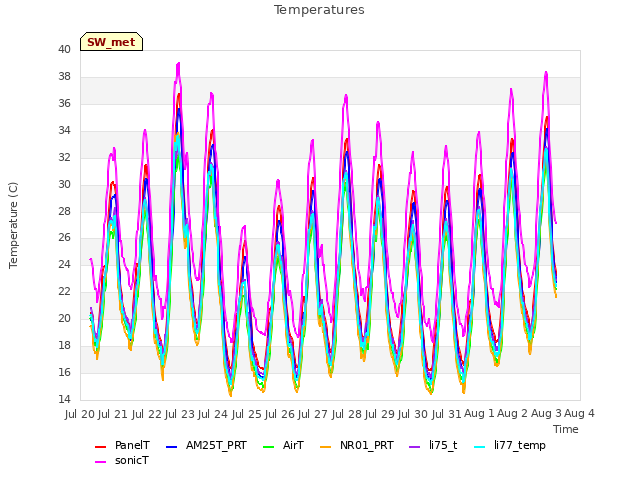Click the Jul 31 x-axis label
Image resolution: width=640 pixels, height=480 pixels.
coord(446,414)
